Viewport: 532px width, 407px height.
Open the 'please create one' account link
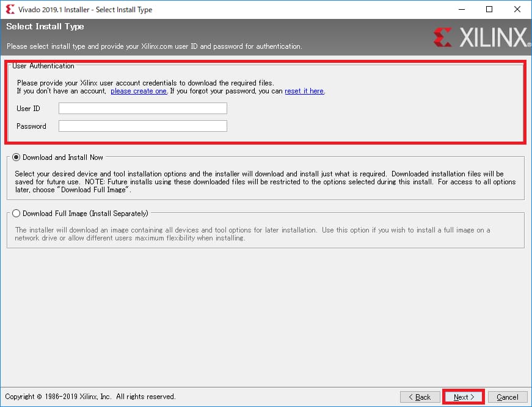pos(139,91)
